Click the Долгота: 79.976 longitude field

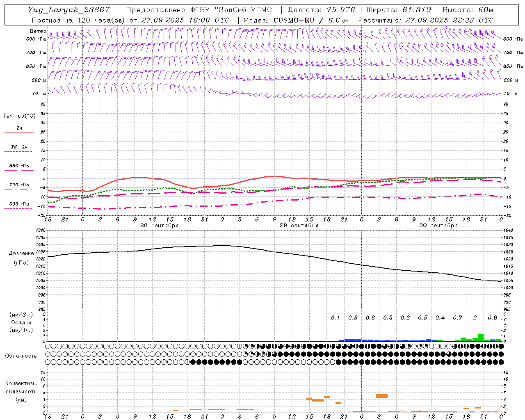321,10
